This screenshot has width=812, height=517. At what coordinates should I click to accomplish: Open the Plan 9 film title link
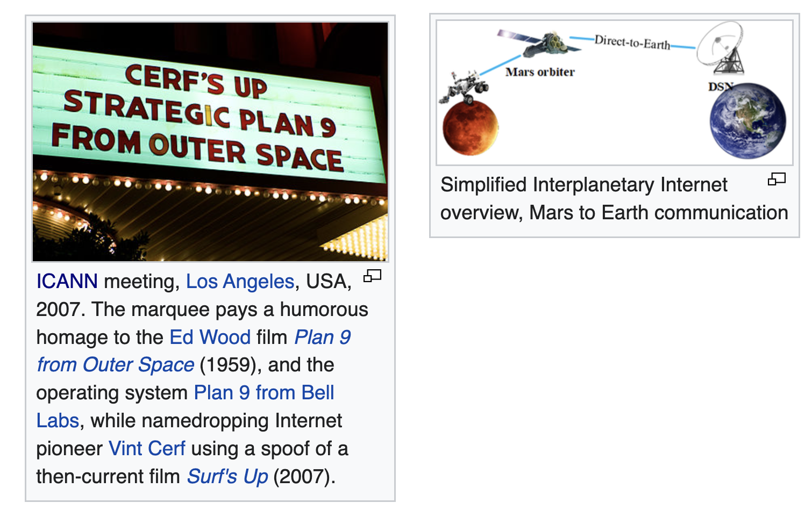[x=323, y=337]
